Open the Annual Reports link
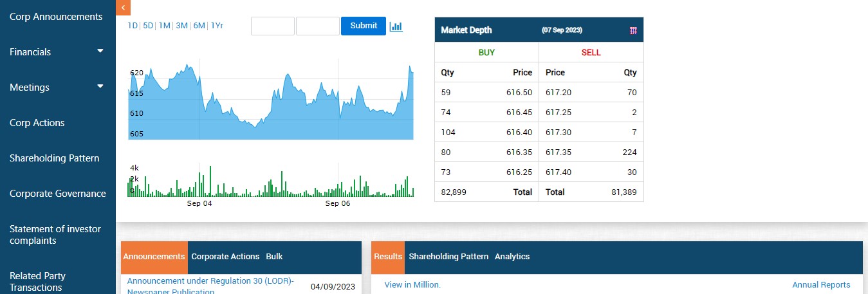Screen dimensions: 868x294 (821, 285)
